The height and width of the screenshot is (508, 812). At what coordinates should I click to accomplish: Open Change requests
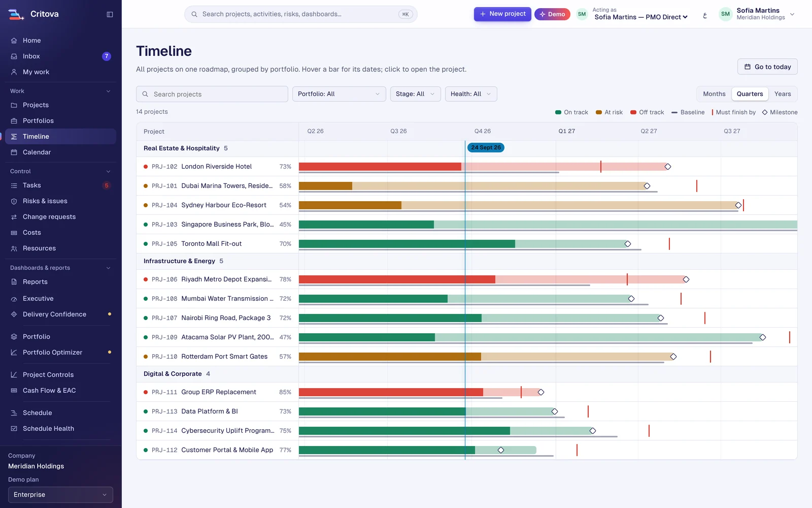tap(60, 217)
